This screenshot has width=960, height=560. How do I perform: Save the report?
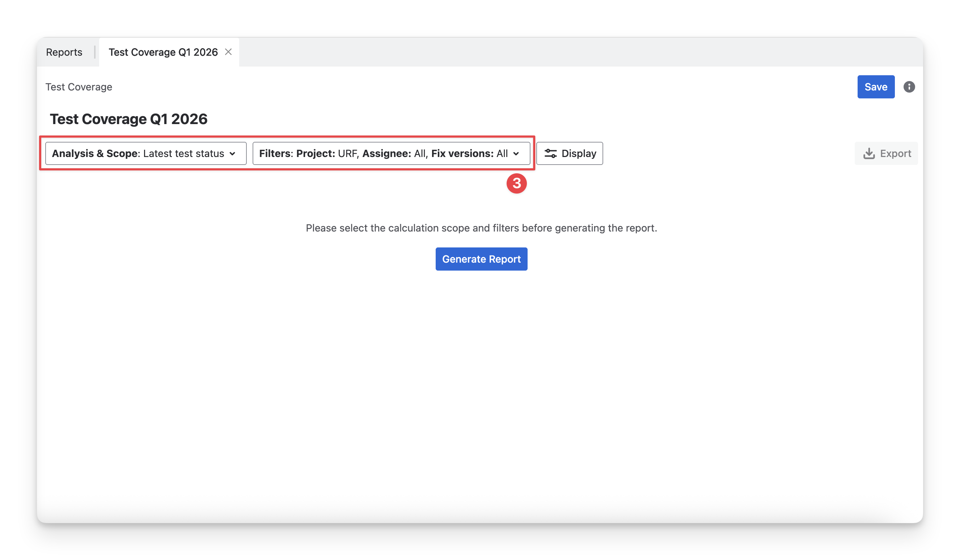875,87
